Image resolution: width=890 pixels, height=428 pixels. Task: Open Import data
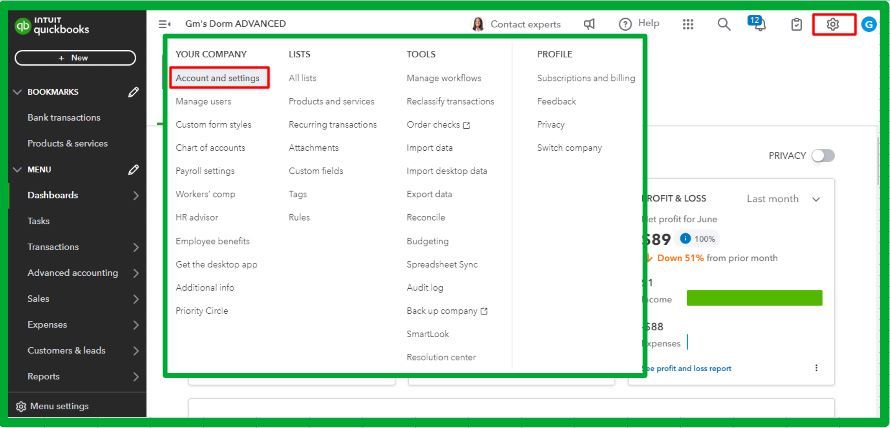click(430, 148)
